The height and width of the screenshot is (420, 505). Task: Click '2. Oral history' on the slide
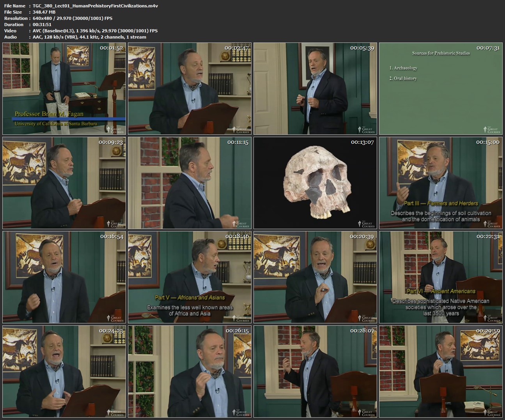pos(403,78)
